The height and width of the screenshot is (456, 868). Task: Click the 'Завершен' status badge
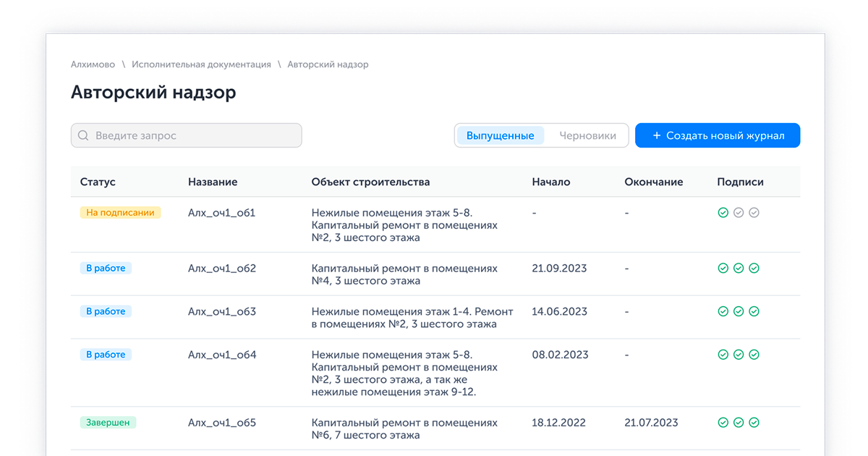(x=108, y=423)
